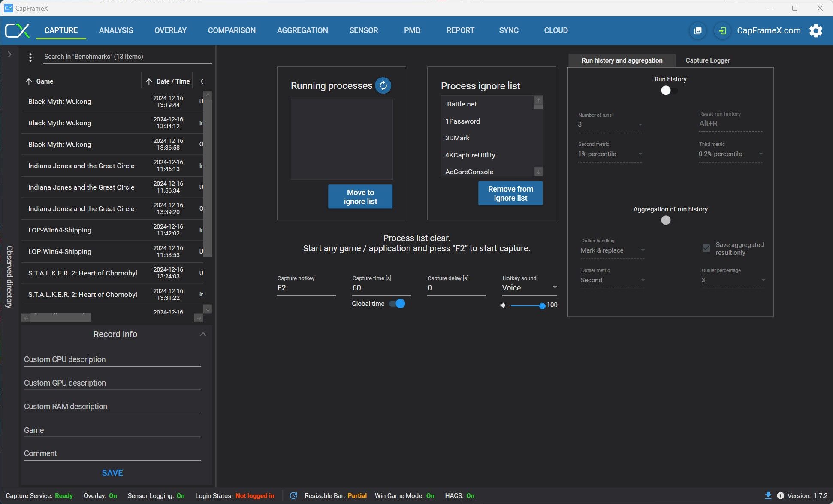Switch to Capture Logger tab
833x504 pixels.
click(708, 60)
